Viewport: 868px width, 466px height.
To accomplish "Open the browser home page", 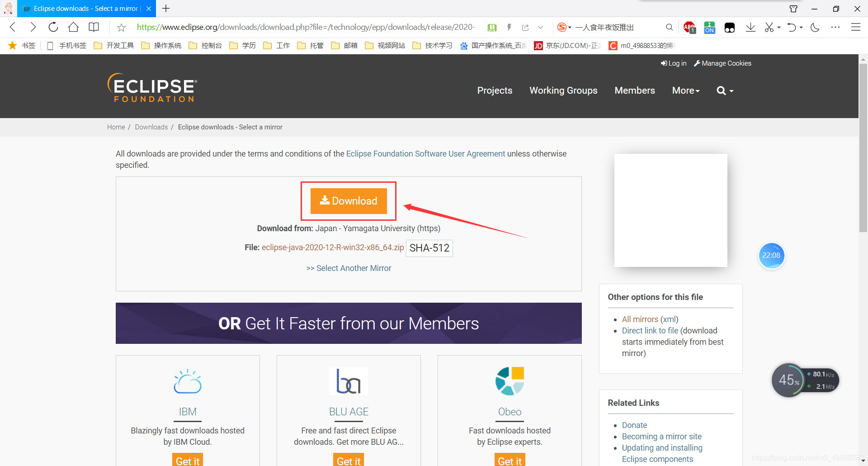I will point(73,27).
